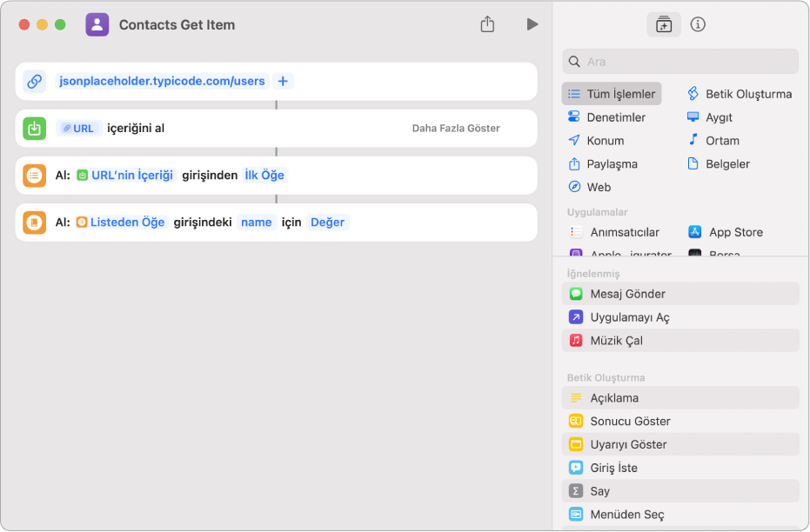Edit the name key field
Image resolution: width=810 pixels, height=532 pixels.
256,223
